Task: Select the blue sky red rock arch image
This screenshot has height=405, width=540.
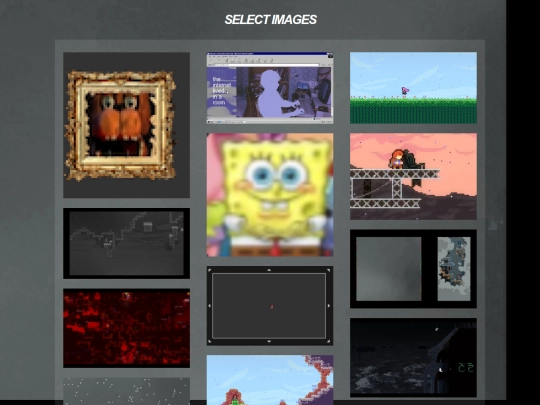Action: point(270,380)
